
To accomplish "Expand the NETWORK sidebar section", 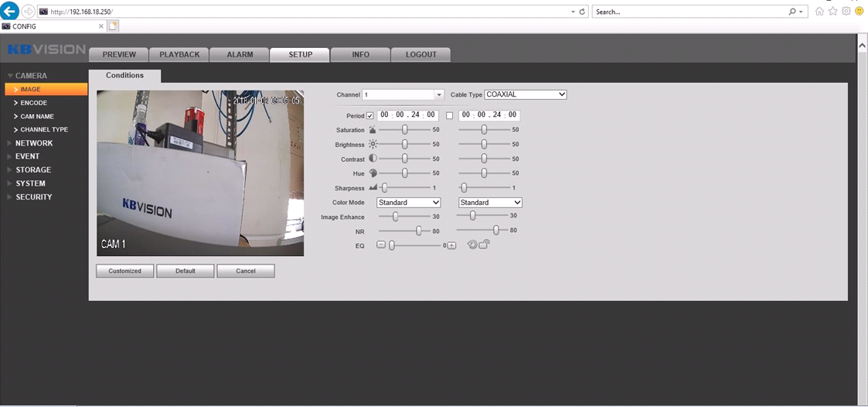I will [x=34, y=143].
